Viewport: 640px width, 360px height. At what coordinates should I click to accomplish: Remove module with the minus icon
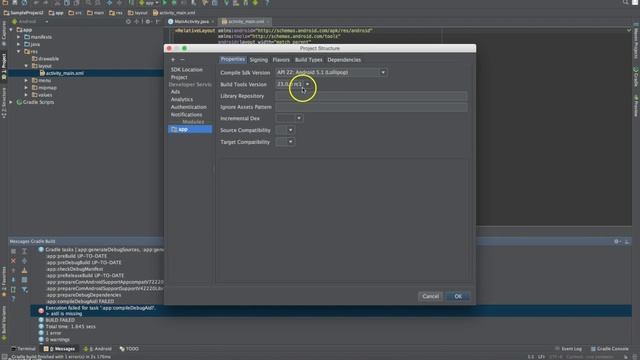(182, 60)
